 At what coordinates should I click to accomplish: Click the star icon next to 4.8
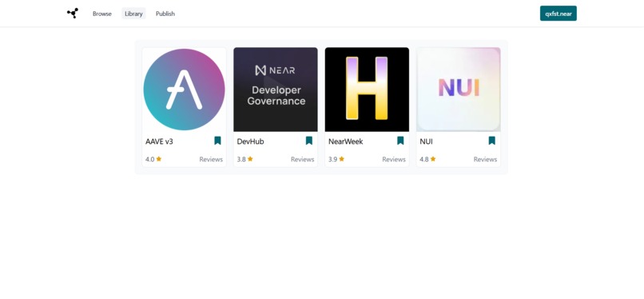click(433, 159)
